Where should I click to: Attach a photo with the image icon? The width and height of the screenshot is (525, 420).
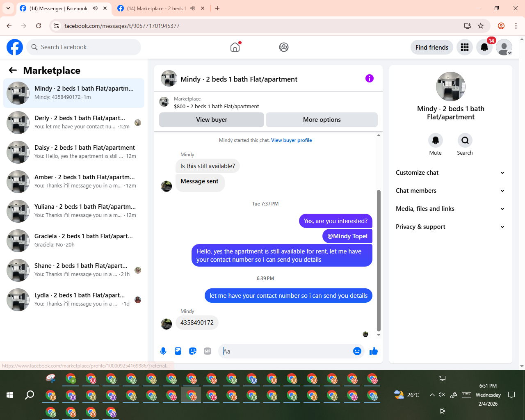178,351
